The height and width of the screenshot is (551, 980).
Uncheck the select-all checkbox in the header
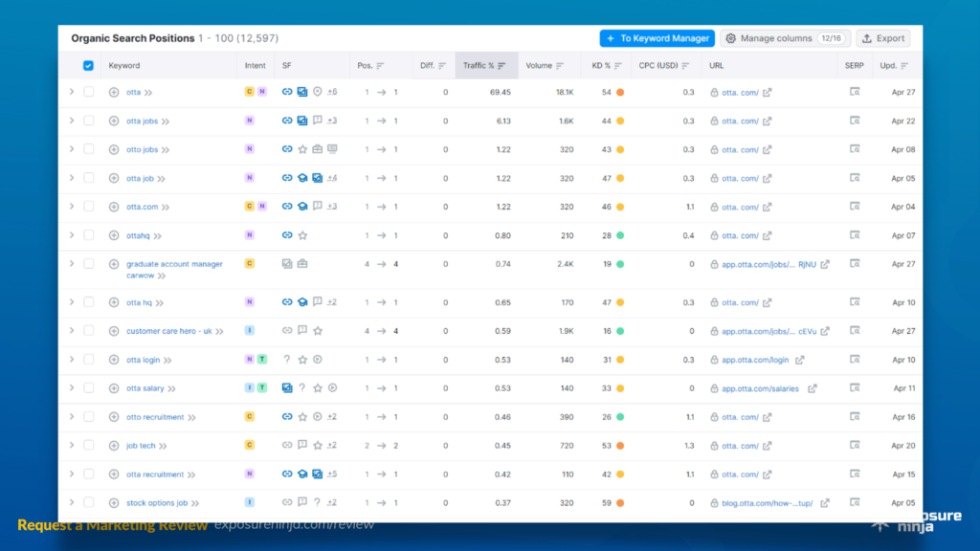[88, 66]
